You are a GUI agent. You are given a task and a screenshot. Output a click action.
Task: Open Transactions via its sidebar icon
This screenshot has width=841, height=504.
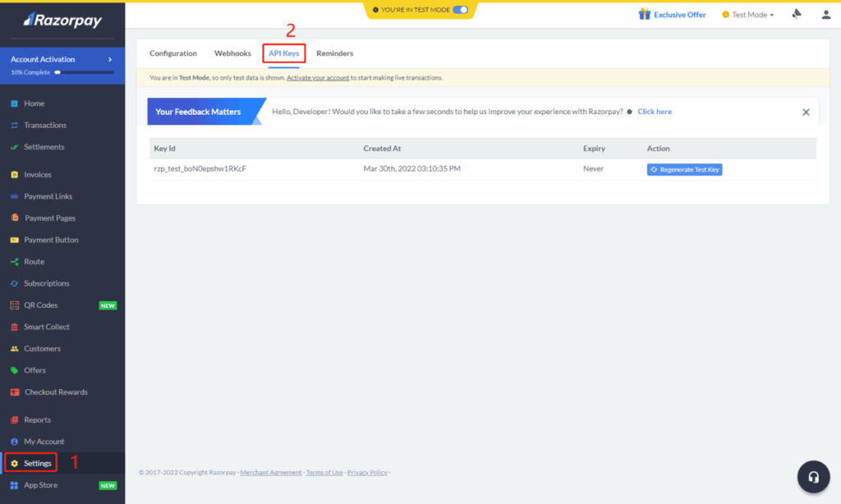(14, 126)
